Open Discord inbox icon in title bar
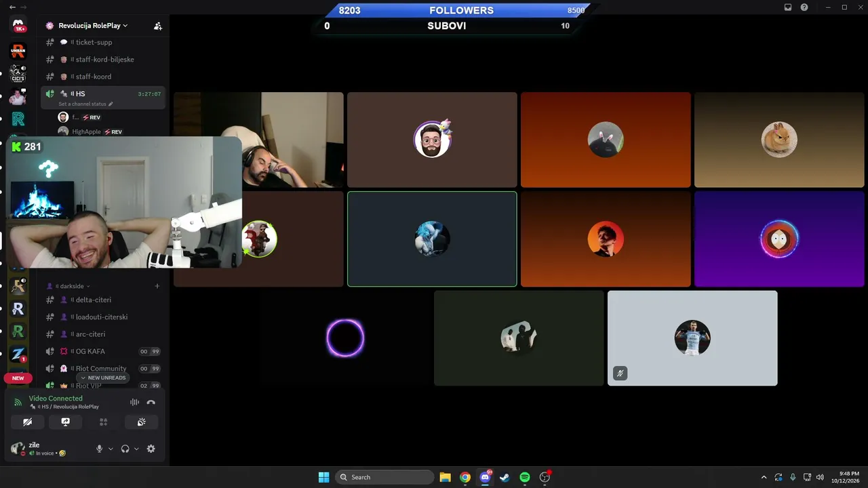This screenshot has width=868, height=488. click(x=788, y=7)
